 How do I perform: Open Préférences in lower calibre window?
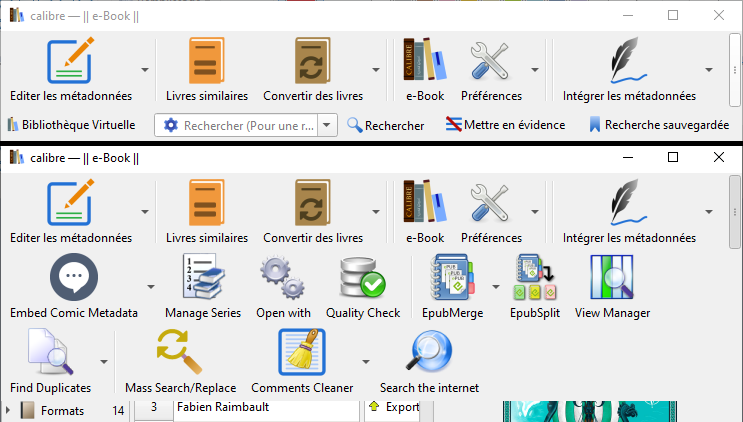click(x=491, y=212)
